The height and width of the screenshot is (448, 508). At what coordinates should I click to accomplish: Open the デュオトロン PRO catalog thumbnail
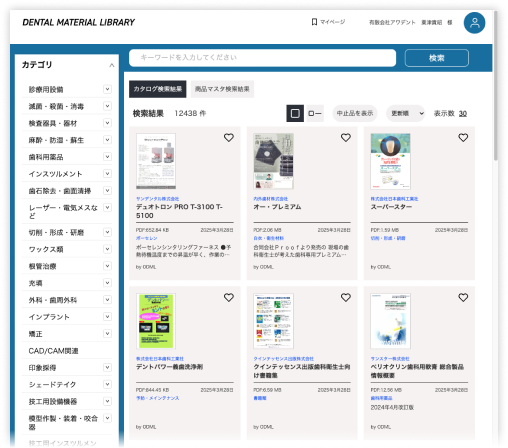[156, 161]
